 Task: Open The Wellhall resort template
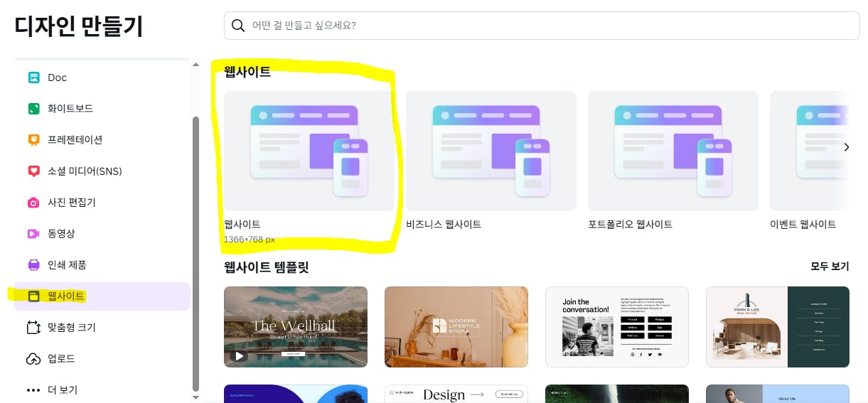click(296, 327)
